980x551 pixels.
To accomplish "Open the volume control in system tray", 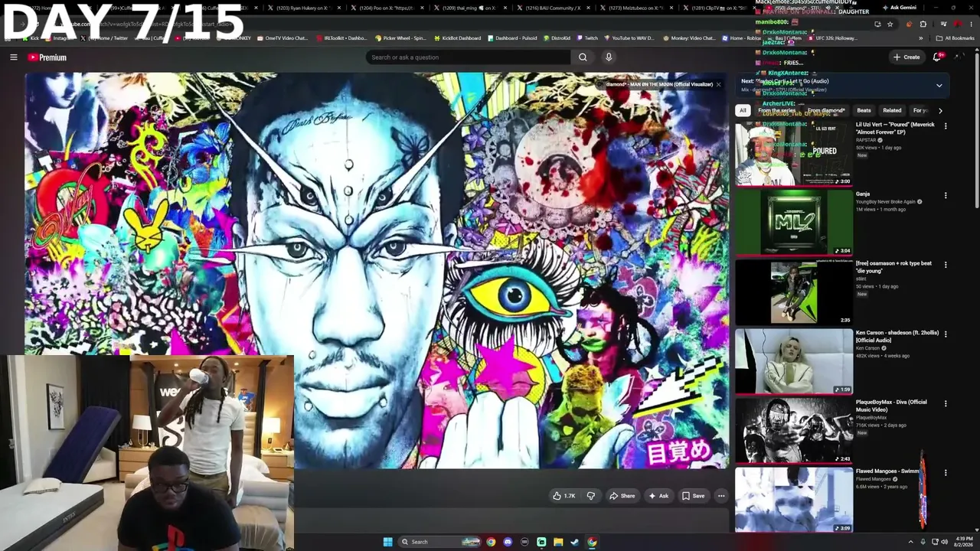I will coord(944,542).
